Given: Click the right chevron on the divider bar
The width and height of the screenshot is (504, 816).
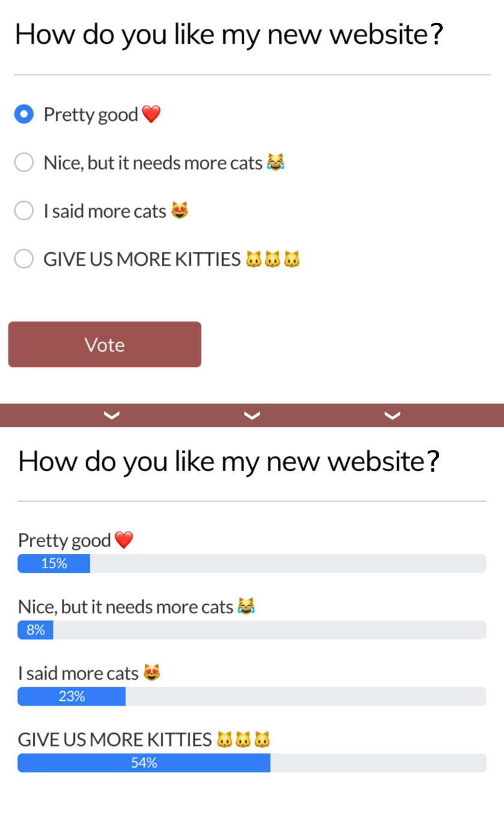Looking at the screenshot, I should pyautogui.click(x=392, y=415).
